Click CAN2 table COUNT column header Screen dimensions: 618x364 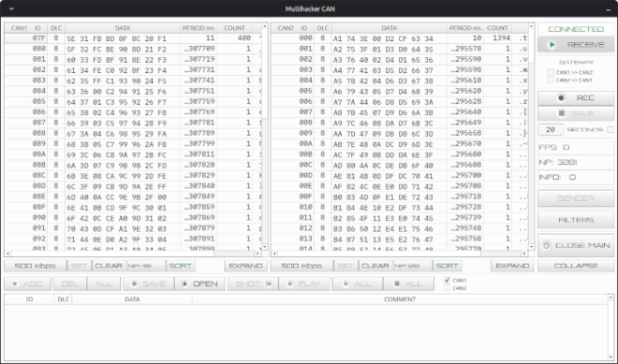coord(497,28)
